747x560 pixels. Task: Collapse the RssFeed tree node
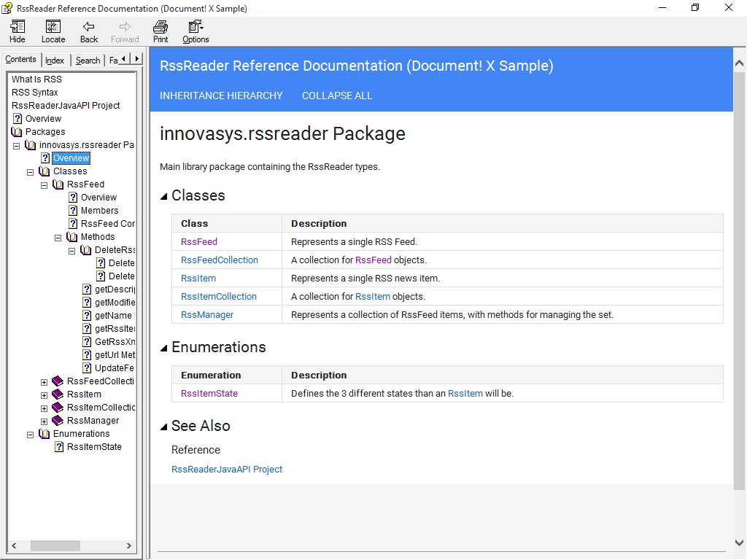[44, 185]
